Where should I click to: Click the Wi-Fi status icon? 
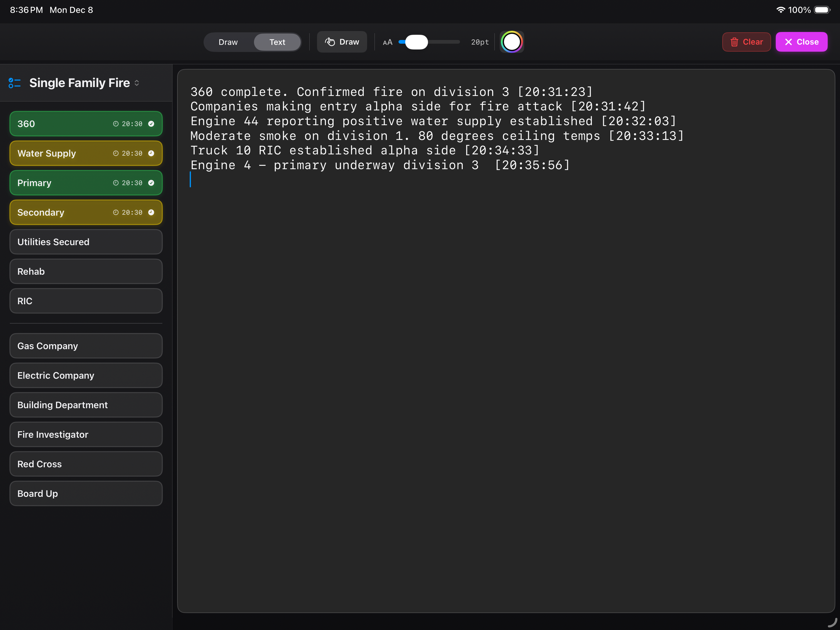click(781, 10)
